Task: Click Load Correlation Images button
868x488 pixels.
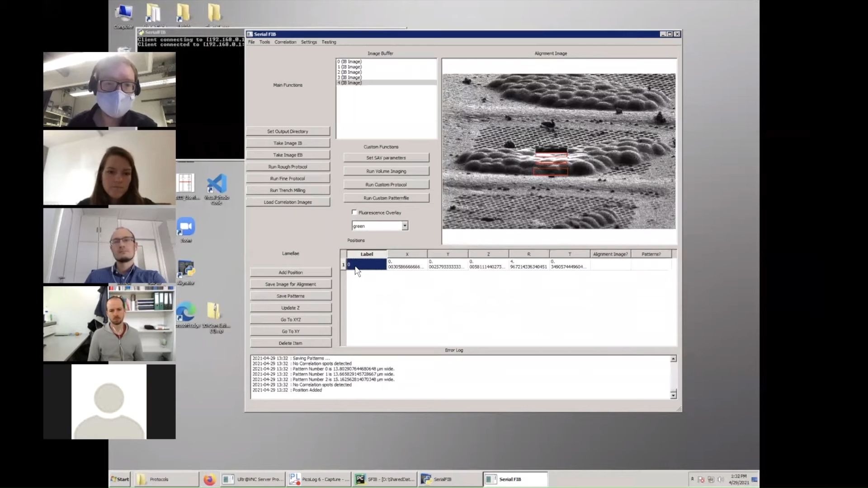Action: [288, 202]
